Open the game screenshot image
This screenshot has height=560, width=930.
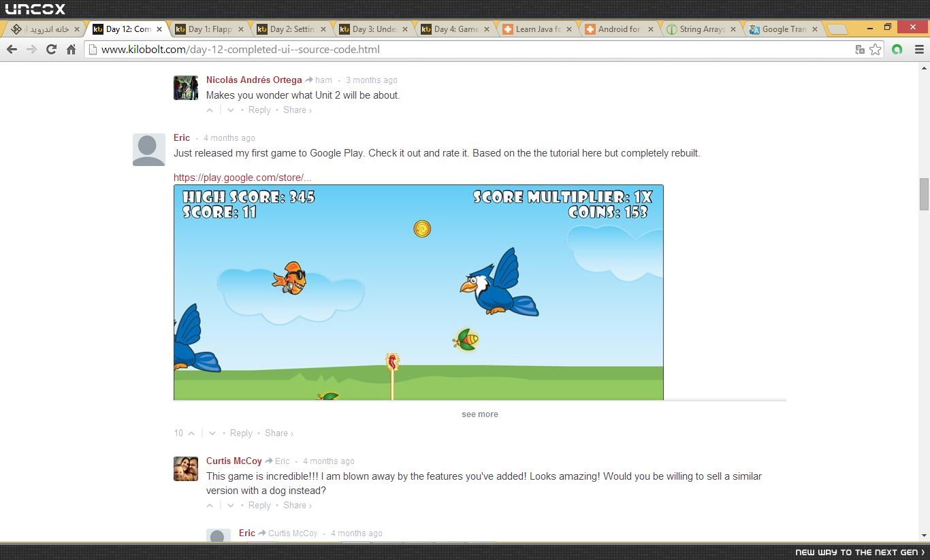coord(419,292)
